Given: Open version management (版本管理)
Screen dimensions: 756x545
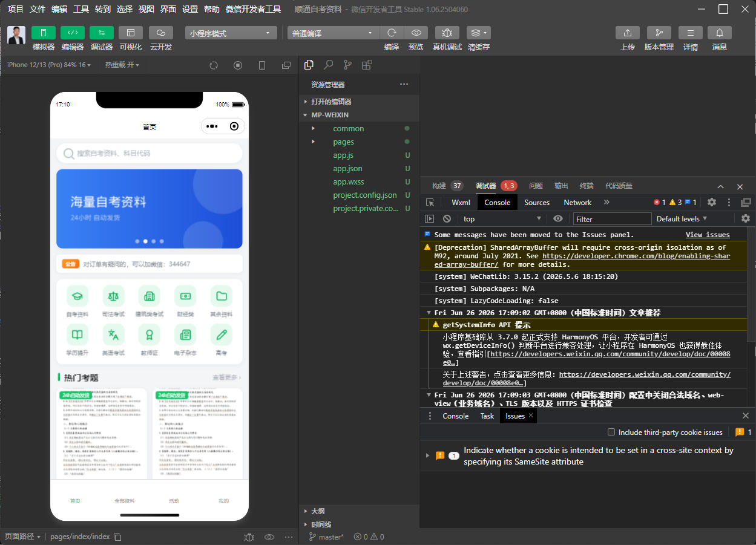Looking at the screenshot, I should 659,33.
